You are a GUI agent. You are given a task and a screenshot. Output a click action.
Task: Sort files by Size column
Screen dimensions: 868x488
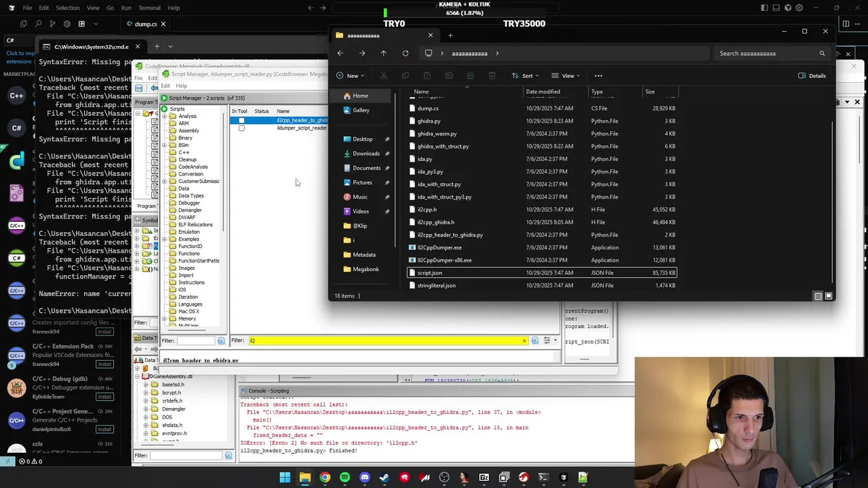point(650,91)
